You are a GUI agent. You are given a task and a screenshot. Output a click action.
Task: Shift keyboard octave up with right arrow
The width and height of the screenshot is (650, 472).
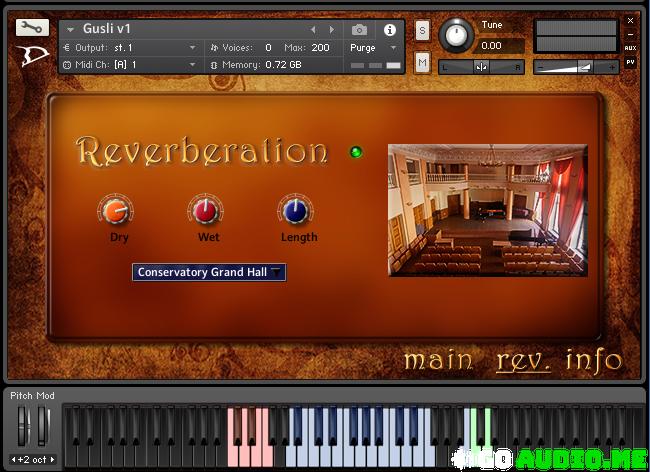(x=52, y=460)
